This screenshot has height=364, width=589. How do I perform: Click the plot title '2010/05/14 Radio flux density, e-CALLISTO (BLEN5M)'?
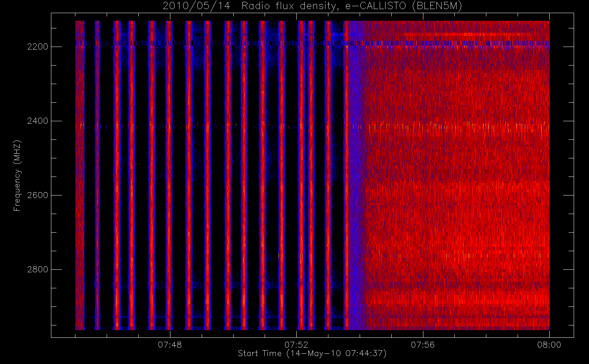(x=312, y=6)
